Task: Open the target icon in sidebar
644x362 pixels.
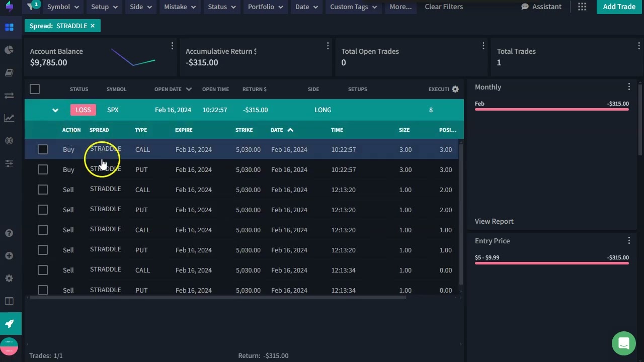Action: coord(9,141)
